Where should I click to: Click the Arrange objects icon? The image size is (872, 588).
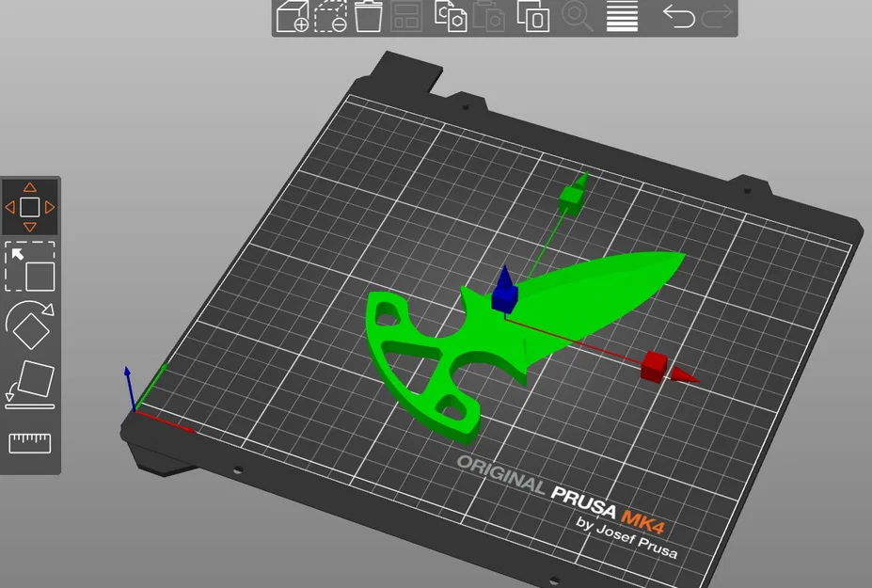pyautogui.click(x=406, y=16)
